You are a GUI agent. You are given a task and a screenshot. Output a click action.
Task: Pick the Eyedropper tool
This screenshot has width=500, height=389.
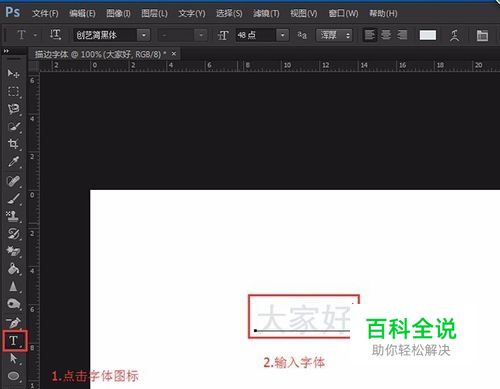pyautogui.click(x=13, y=162)
